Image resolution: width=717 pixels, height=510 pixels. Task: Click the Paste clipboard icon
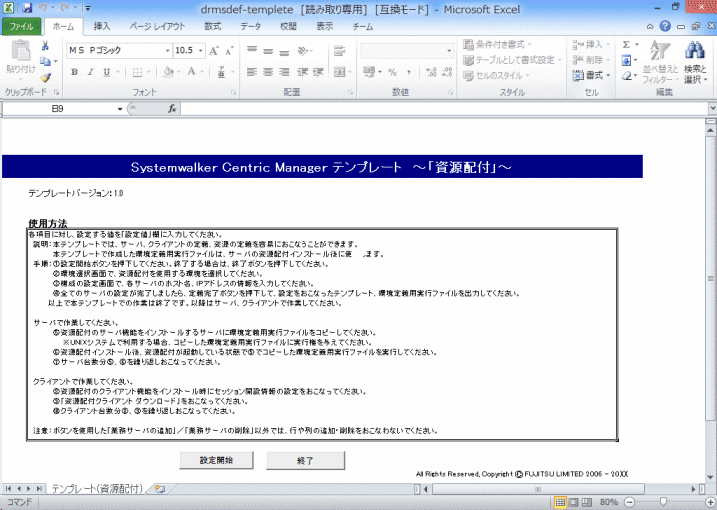[21, 51]
